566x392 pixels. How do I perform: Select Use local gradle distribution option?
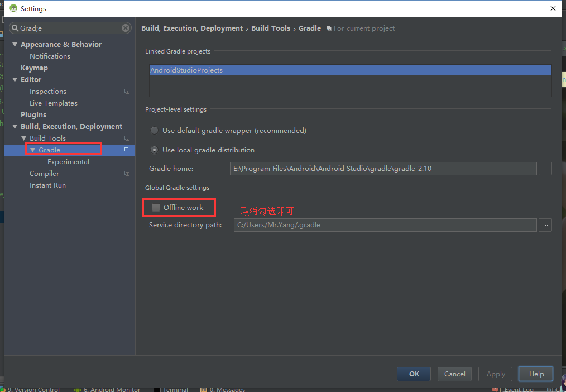tap(154, 150)
